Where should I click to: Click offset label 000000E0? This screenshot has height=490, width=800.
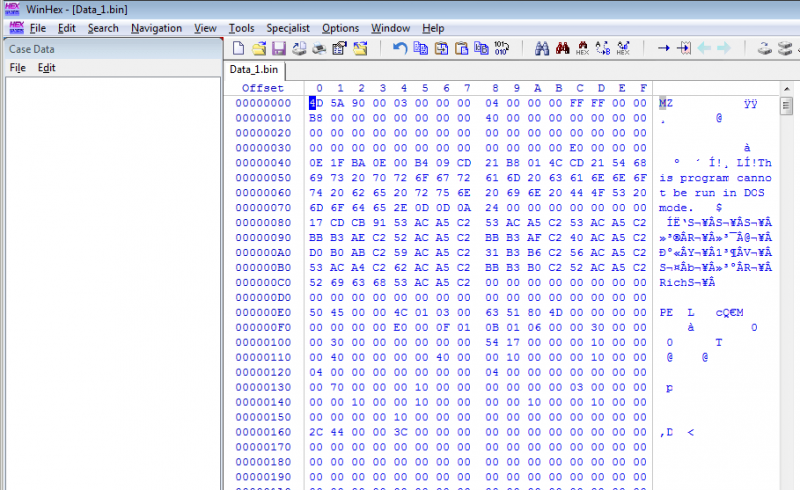[263, 312]
